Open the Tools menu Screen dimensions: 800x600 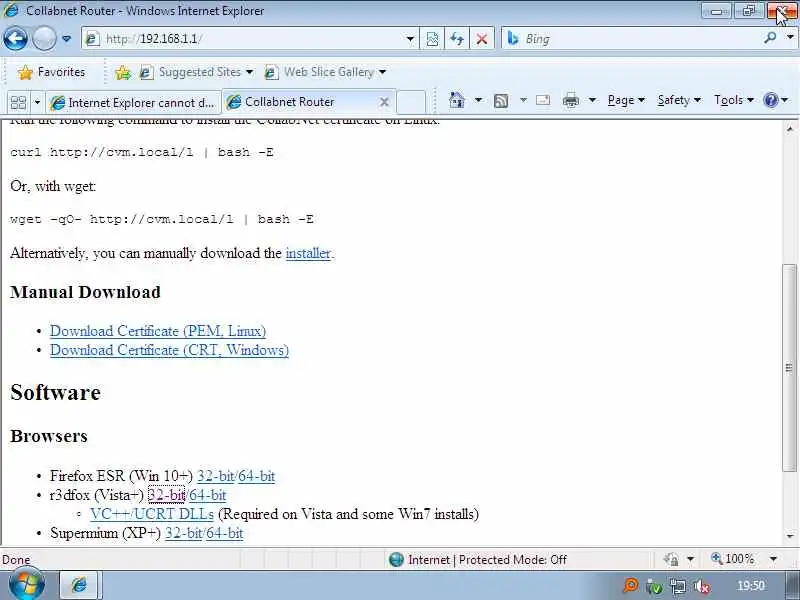tap(734, 100)
